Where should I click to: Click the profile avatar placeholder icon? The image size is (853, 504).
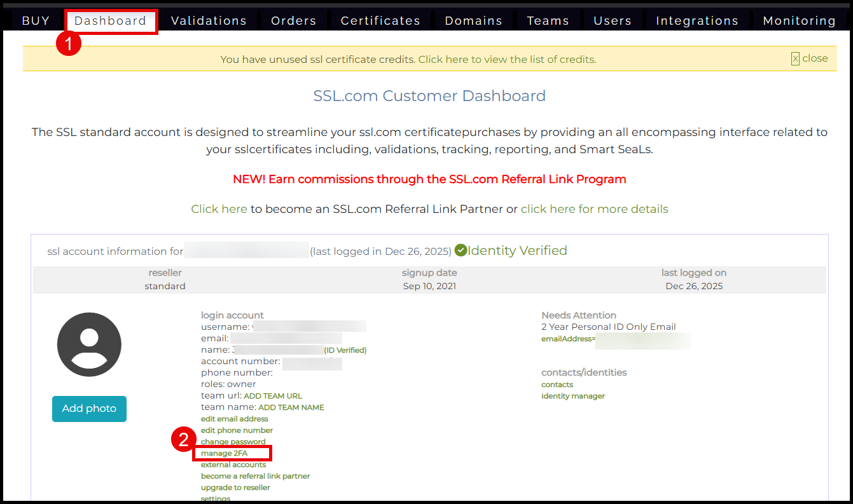pos(89,345)
